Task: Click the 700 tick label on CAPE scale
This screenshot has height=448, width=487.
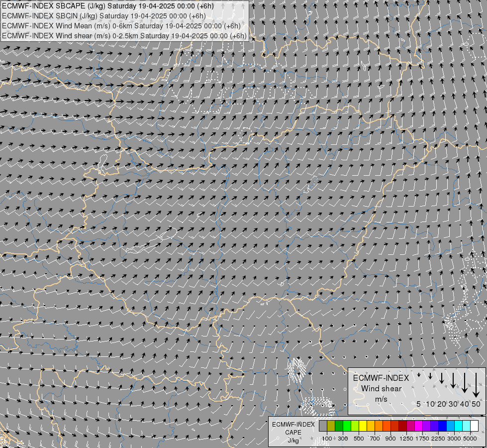Action: coord(375,439)
